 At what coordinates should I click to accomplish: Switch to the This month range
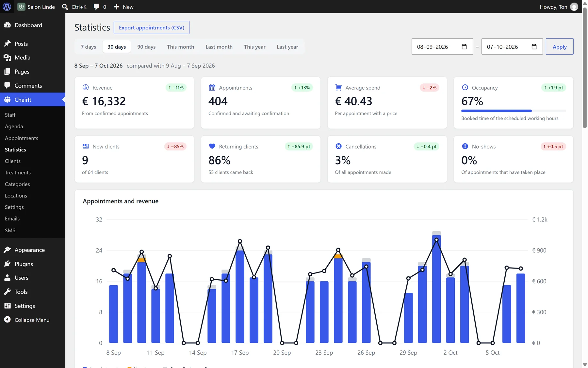(x=181, y=47)
